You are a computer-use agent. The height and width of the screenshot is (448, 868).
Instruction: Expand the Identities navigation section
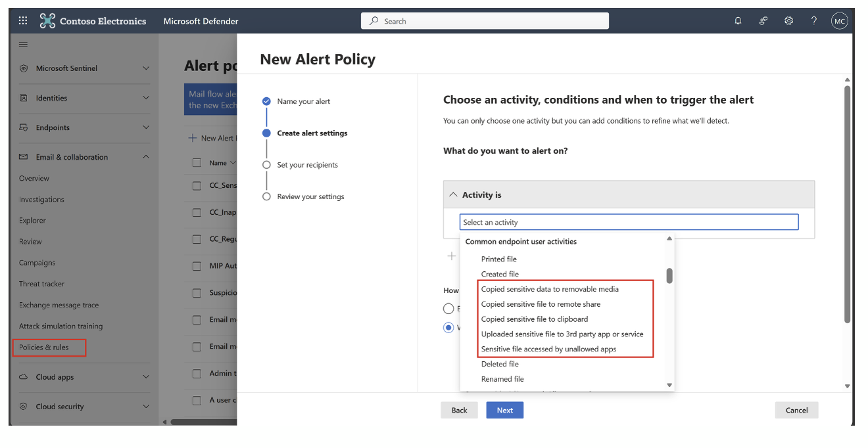coord(146,98)
